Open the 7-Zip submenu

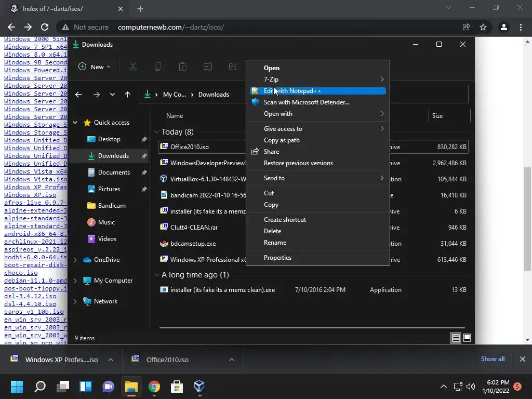318,79
